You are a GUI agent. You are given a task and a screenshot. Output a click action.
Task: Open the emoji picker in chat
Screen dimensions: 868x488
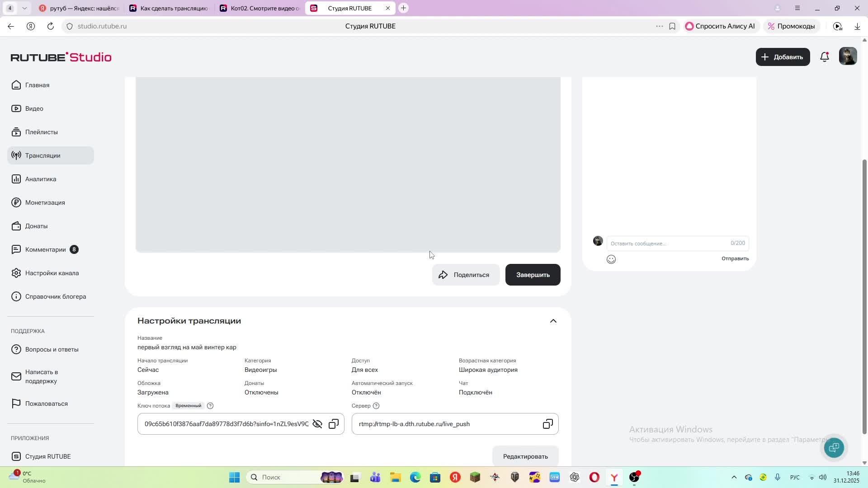[x=611, y=259]
